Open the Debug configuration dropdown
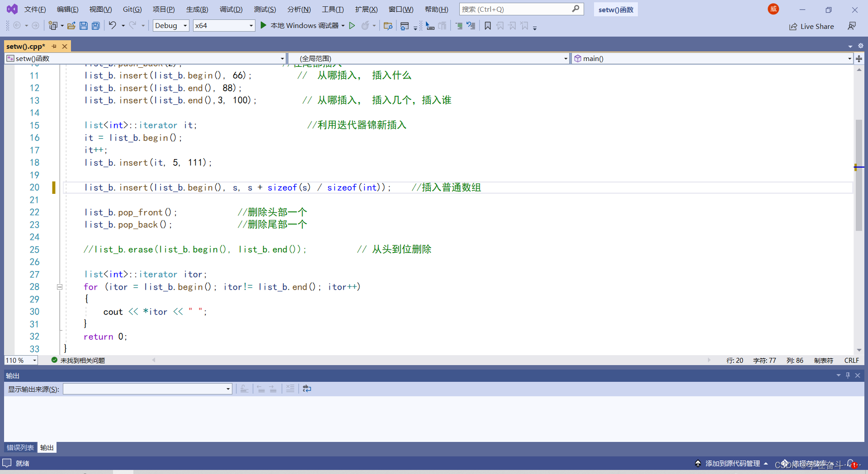This screenshot has width=868, height=474. (x=171, y=26)
